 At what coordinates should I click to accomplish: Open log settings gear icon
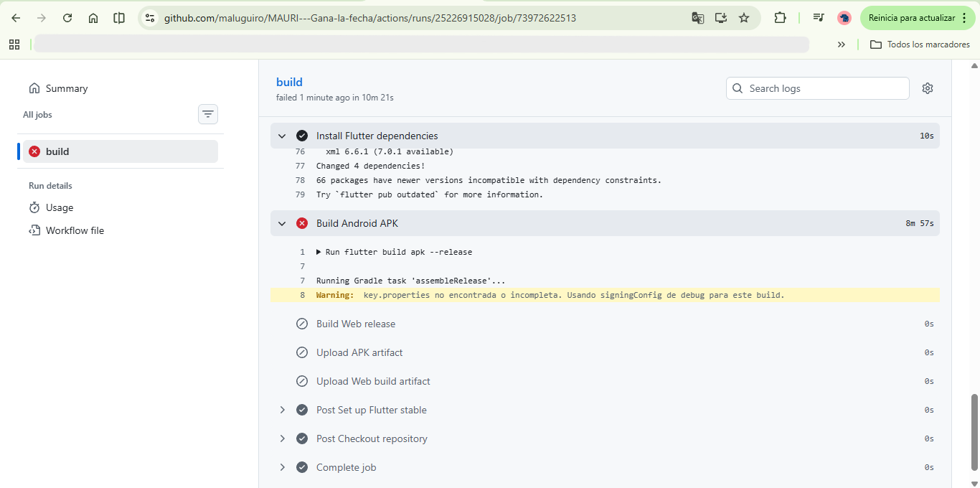[x=928, y=88]
